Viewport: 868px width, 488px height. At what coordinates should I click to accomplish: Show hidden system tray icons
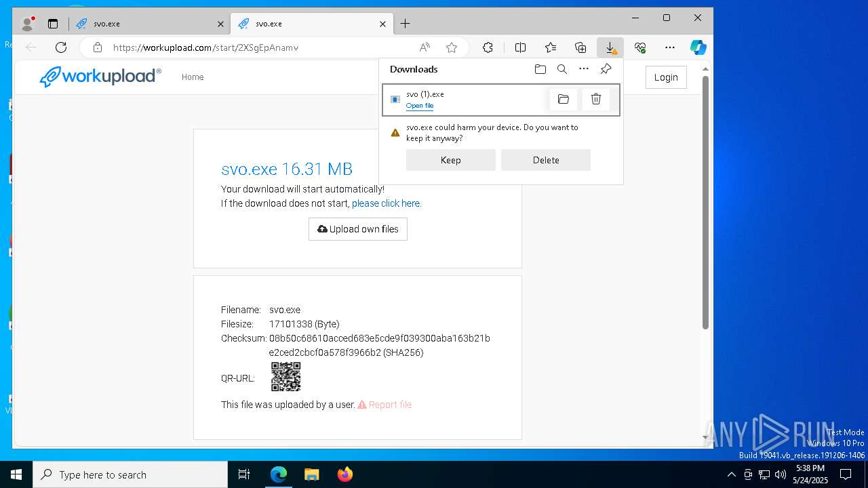tap(731, 474)
